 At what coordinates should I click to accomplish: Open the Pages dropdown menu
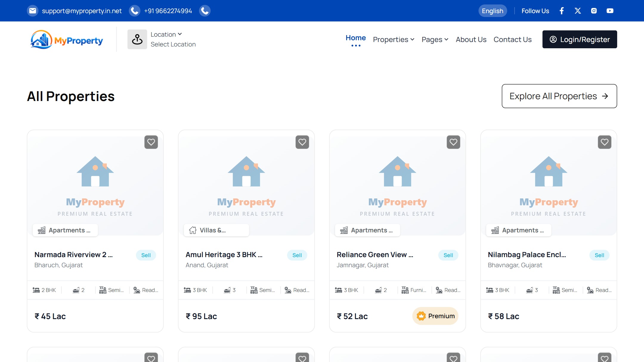(435, 40)
